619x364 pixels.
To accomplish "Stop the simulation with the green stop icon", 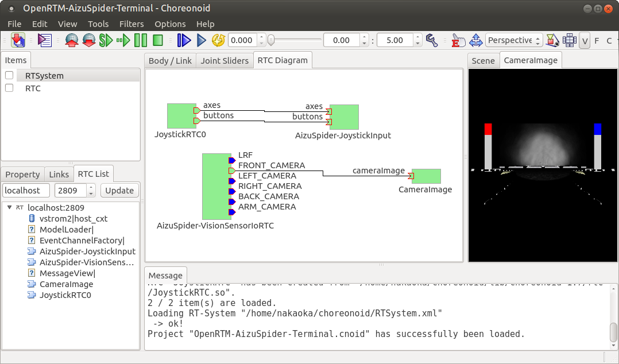I will coord(156,40).
